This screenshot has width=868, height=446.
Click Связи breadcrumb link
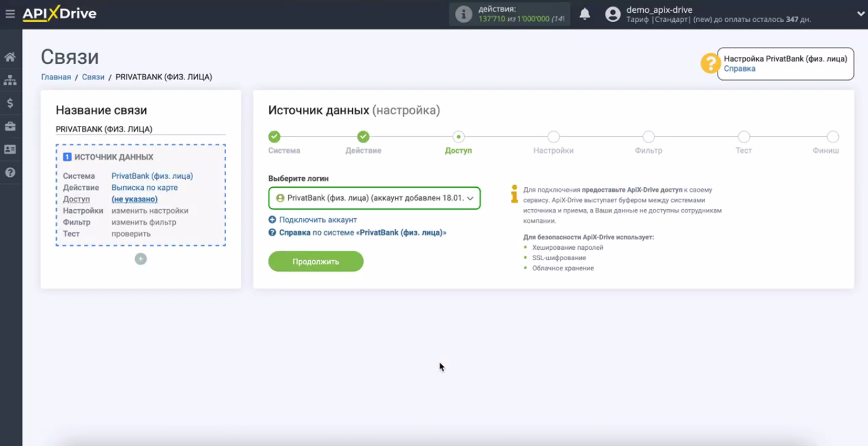(93, 77)
